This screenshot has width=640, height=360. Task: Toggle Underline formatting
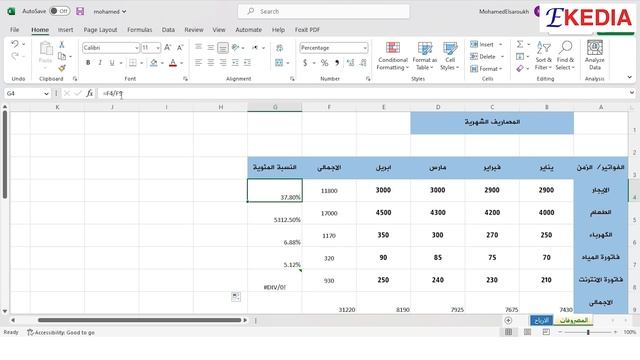tap(112, 63)
